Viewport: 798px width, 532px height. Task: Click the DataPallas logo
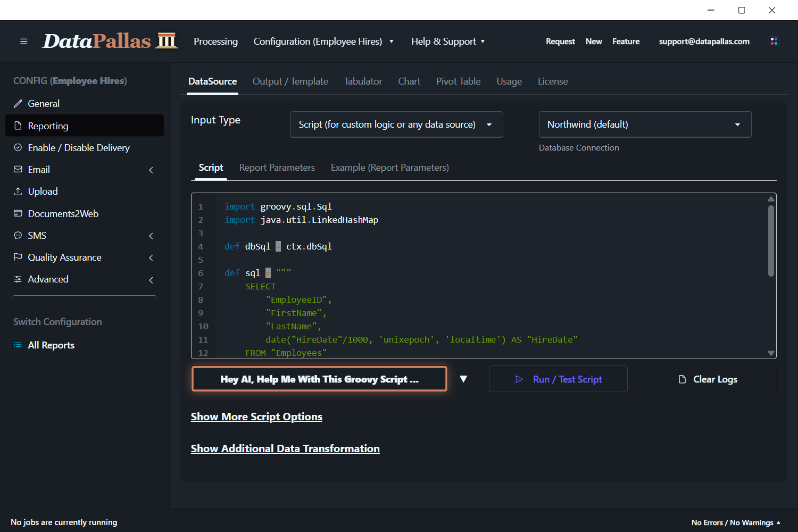tap(110, 41)
